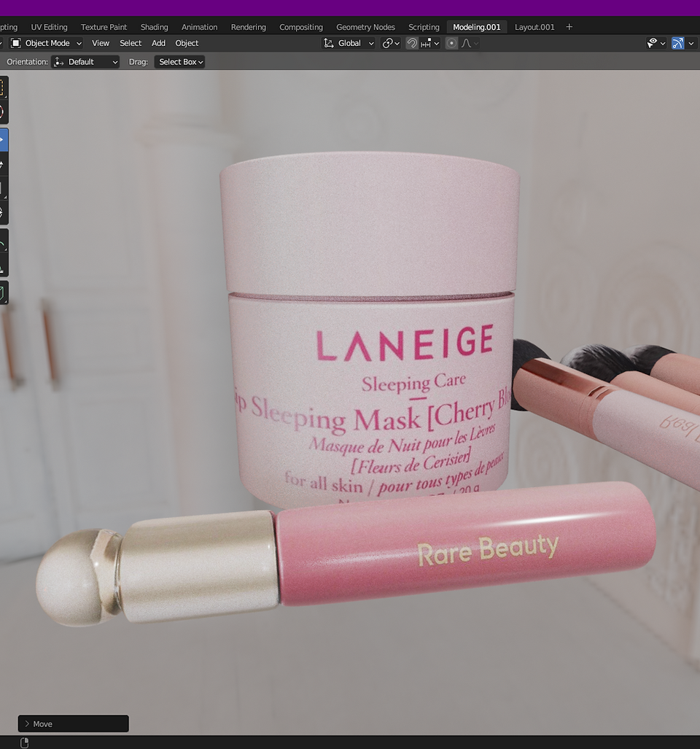
Task: Open the pivot point dropdown
Action: point(391,43)
